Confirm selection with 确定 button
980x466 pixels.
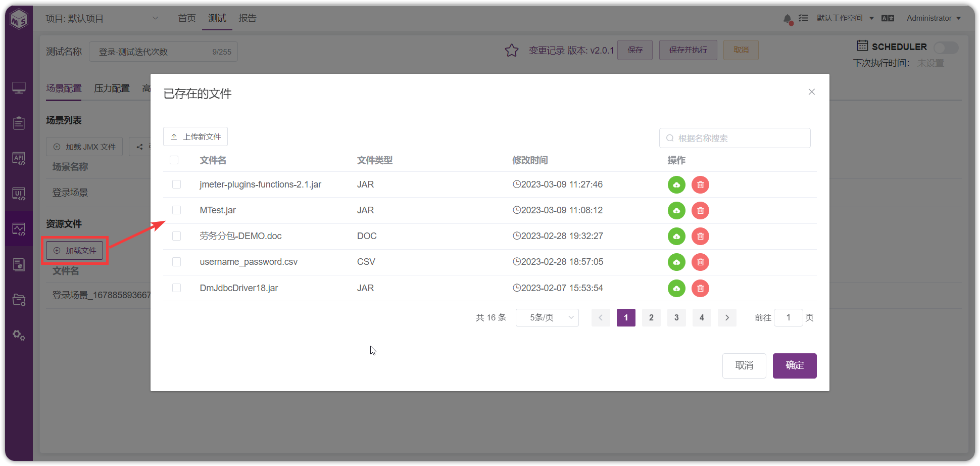(x=795, y=366)
